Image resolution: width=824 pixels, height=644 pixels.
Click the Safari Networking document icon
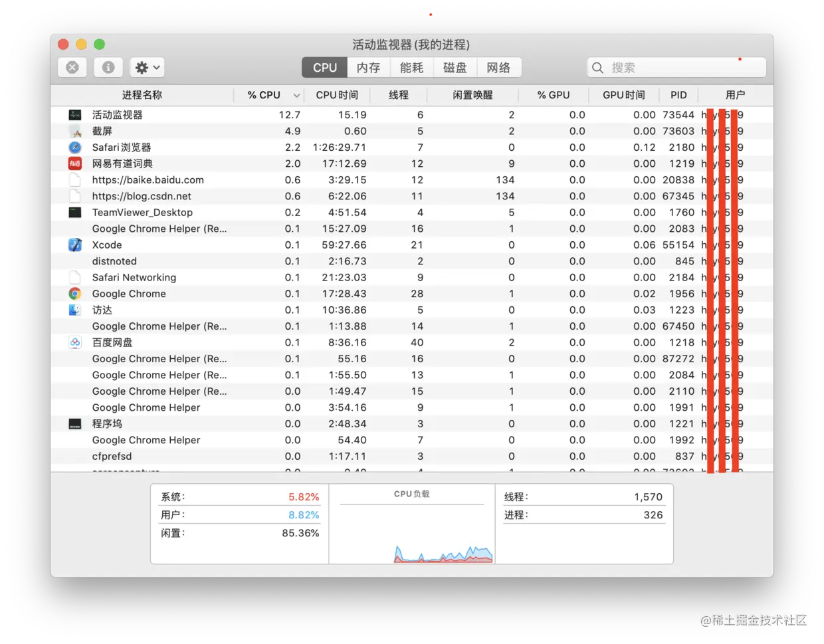tap(75, 278)
